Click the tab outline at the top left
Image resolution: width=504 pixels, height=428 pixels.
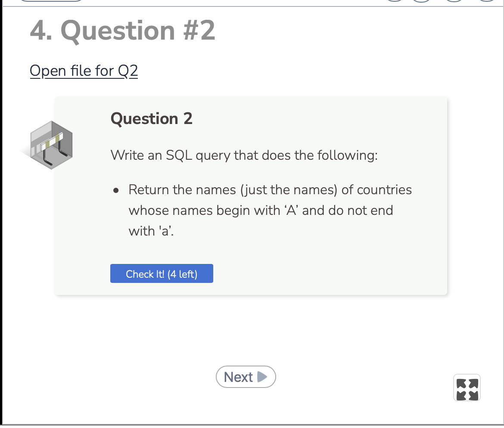[x=52, y=1]
